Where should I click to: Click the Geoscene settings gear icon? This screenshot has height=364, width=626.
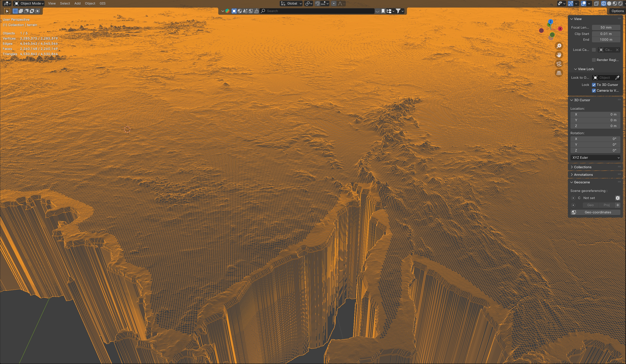pyautogui.click(x=618, y=198)
